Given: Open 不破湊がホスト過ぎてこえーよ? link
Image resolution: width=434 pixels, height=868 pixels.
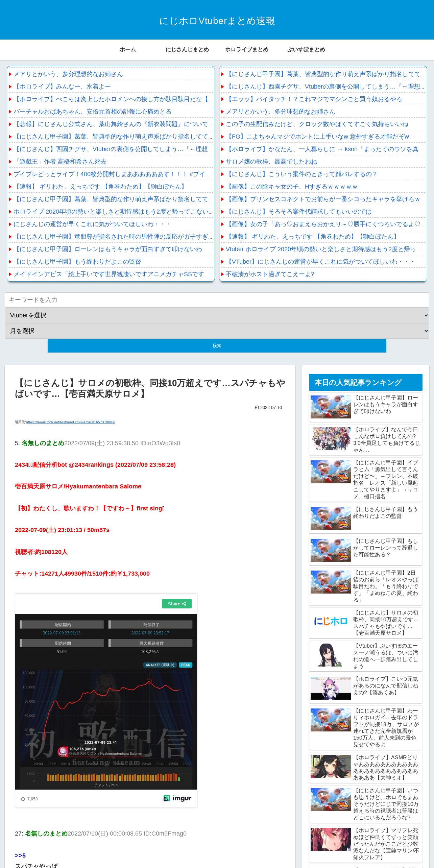Looking at the screenshot, I should click(270, 274).
